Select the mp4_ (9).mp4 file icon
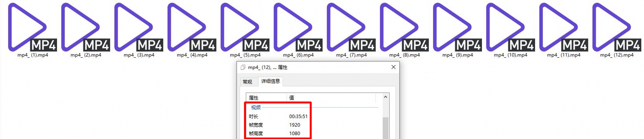This screenshot has height=139, width=644. pos(458,27)
